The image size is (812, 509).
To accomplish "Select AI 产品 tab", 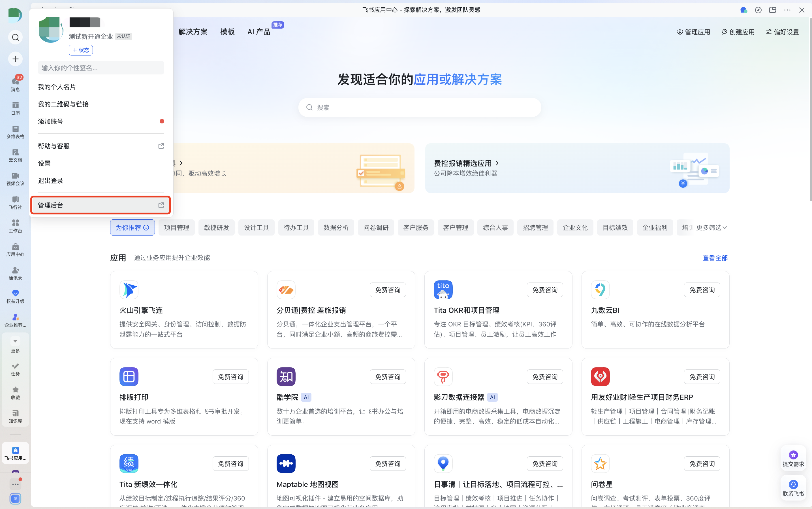I will point(258,32).
